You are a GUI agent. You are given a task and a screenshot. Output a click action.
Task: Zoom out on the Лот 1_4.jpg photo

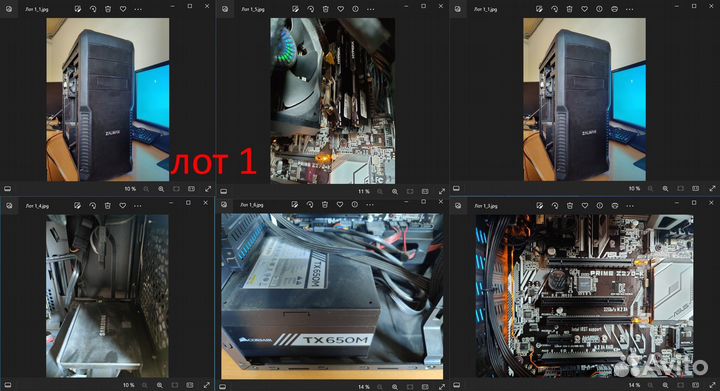[x=145, y=385]
